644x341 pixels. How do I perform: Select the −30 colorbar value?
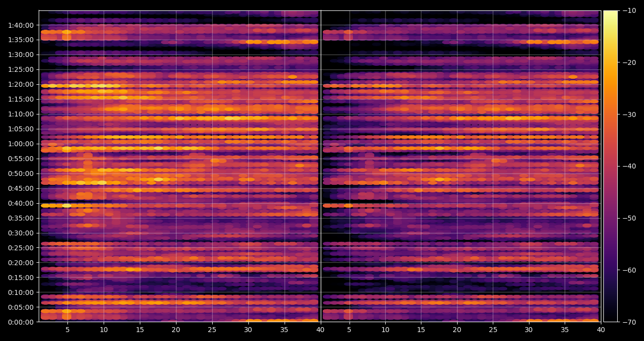click(629, 114)
